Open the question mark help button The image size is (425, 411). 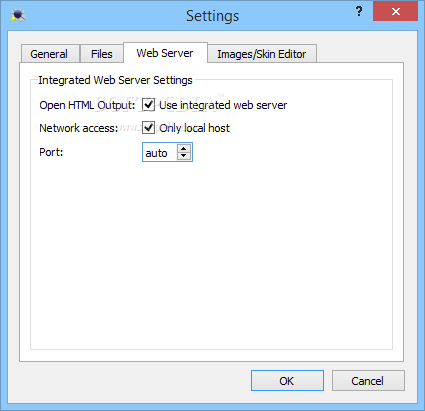(359, 12)
